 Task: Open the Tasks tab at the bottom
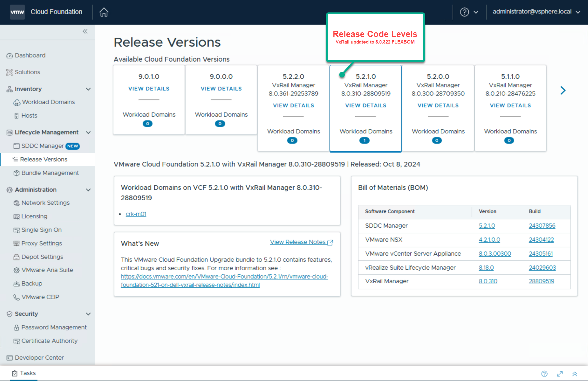[x=24, y=373]
